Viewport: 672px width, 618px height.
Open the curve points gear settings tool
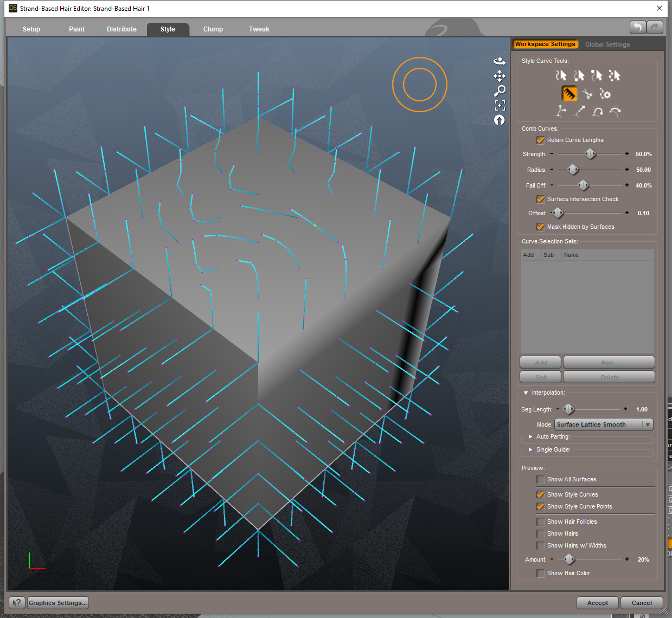(605, 94)
